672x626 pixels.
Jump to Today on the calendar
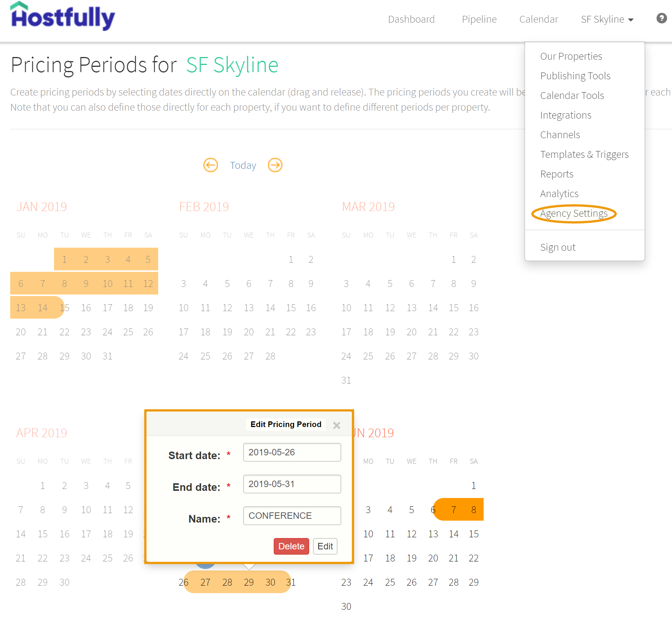pos(243,165)
